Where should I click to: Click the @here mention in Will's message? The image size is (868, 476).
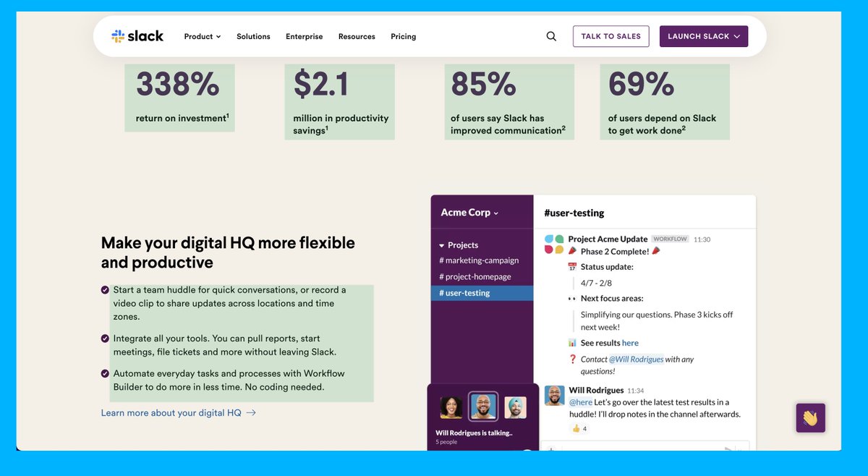[581, 402]
